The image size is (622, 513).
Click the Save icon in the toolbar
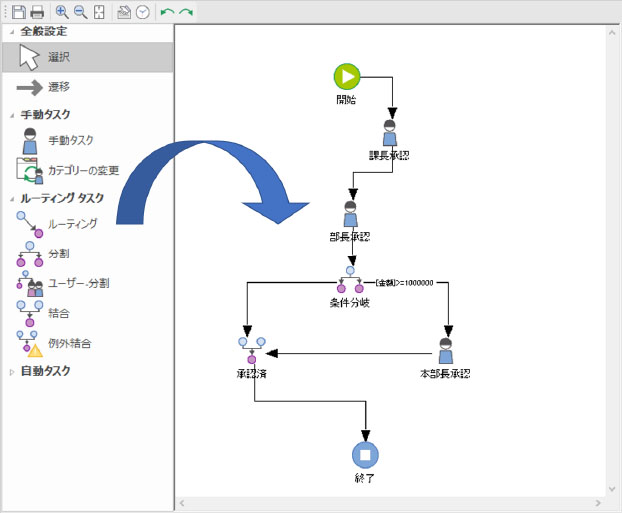pyautogui.click(x=18, y=12)
